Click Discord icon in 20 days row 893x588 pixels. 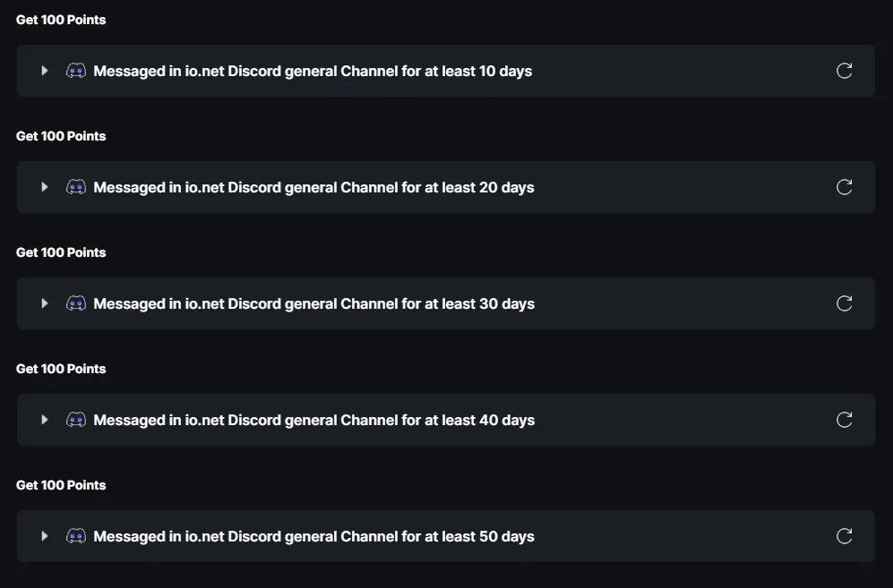pyautogui.click(x=76, y=187)
